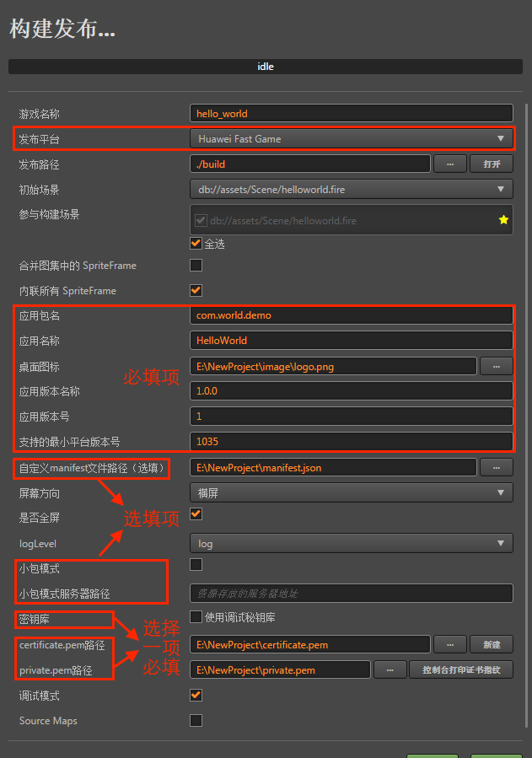This screenshot has height=758, width=532.
Task: Click the vertical scrollbar on right edge
Action: click(x=527, y=416)
